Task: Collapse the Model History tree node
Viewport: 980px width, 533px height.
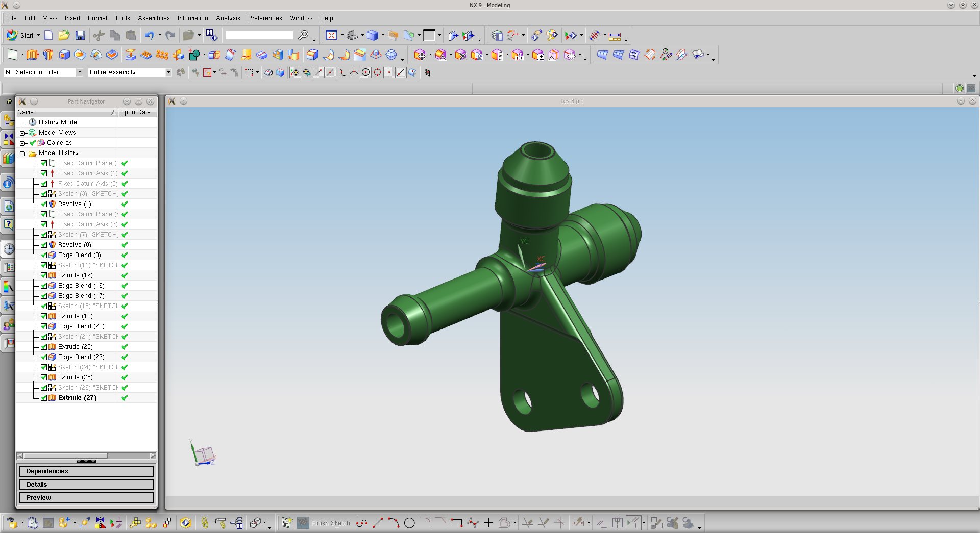Action: (22, 153)
